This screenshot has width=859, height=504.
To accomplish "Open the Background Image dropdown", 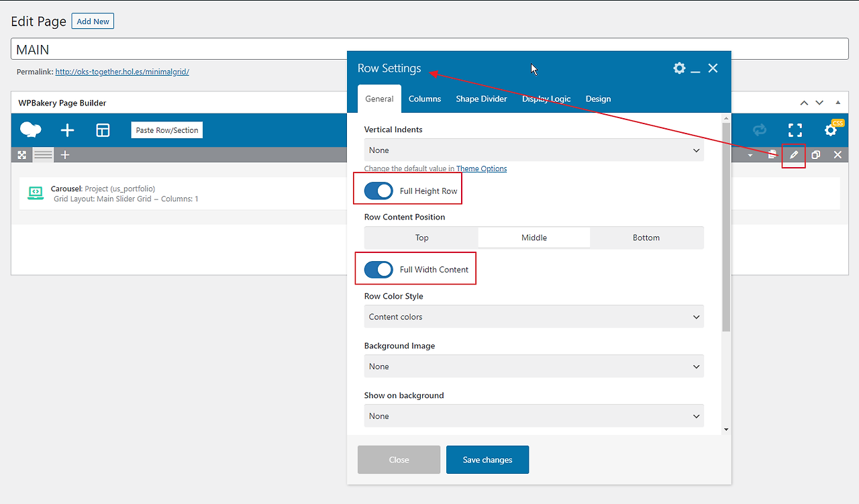I will [534, 366].
